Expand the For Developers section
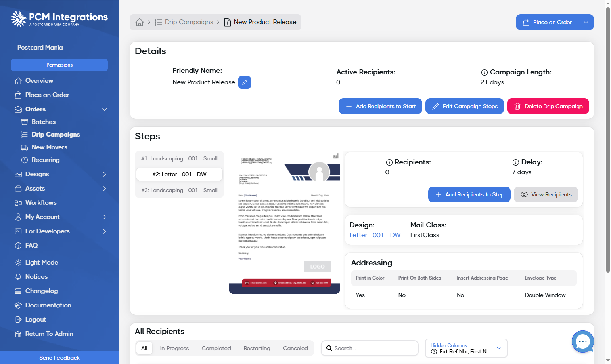This screenshot has height=364, width=611. (105, 231)
